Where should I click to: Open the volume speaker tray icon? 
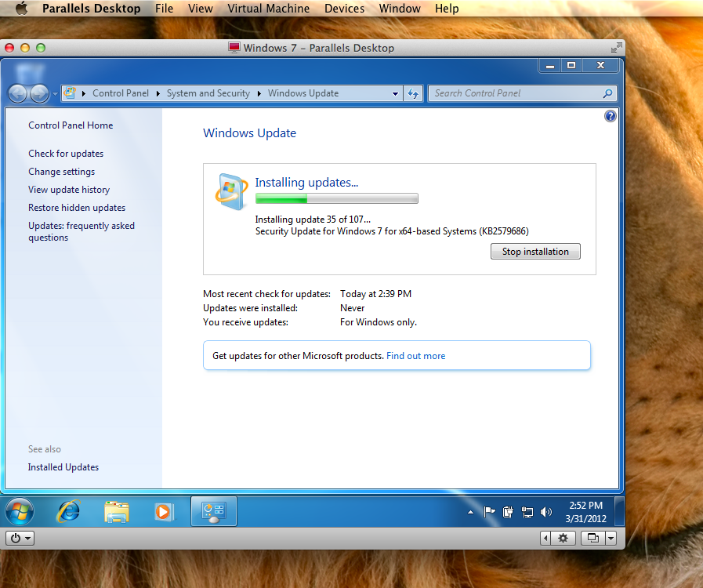pyautogui.click(x=546, y=512)
